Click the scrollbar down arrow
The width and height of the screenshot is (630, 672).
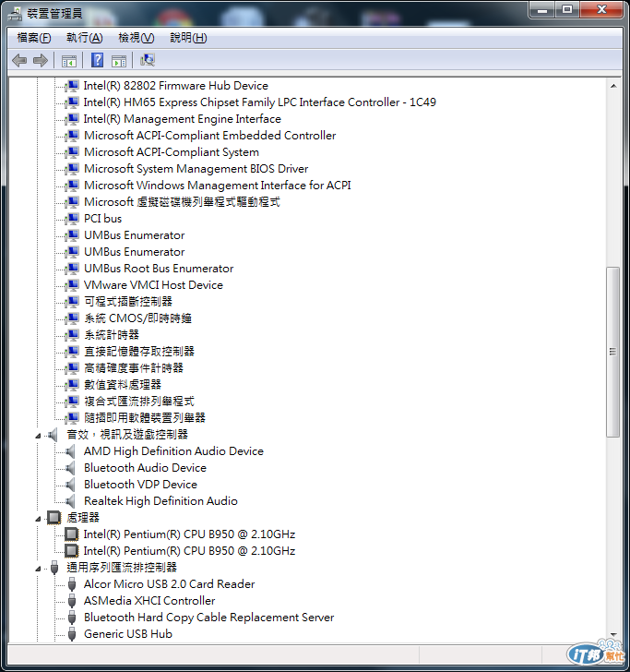tap(613, 635)
